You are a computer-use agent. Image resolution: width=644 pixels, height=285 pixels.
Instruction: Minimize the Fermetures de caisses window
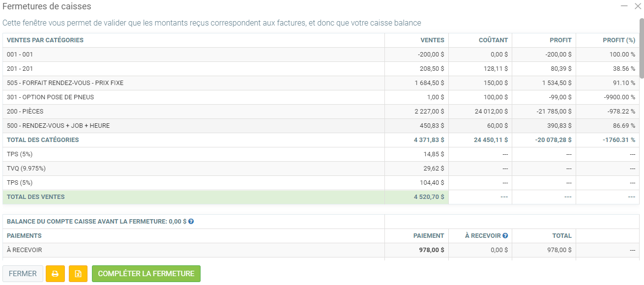[624, 6]
